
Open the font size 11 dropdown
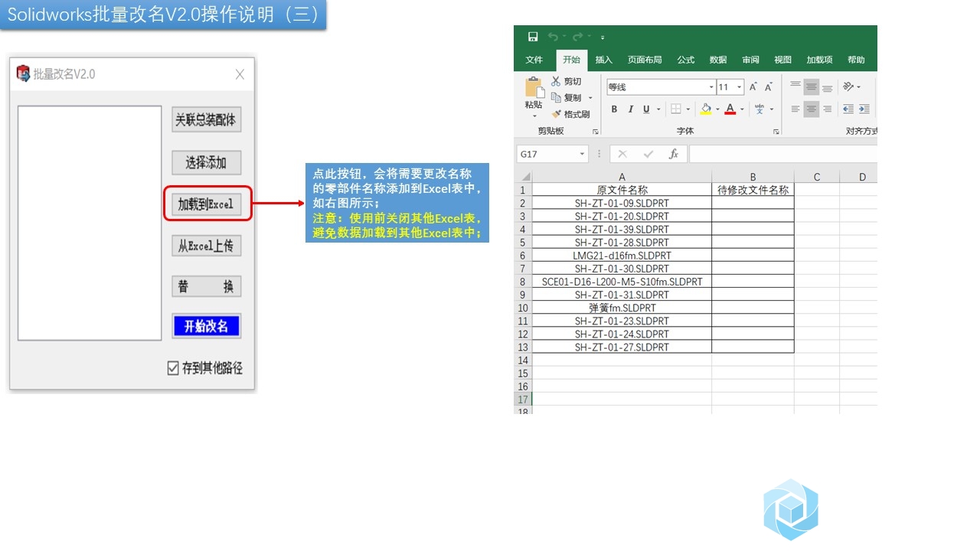[739, 87]
